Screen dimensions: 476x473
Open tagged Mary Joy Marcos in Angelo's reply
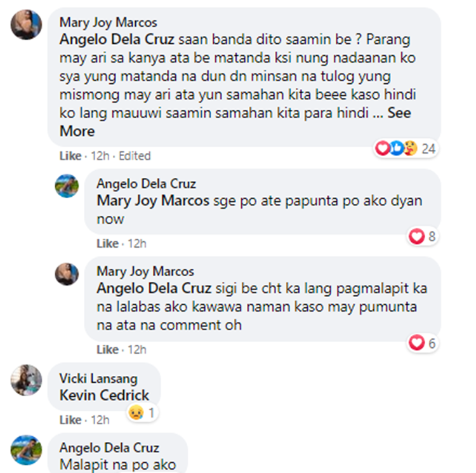coord(153,201)
